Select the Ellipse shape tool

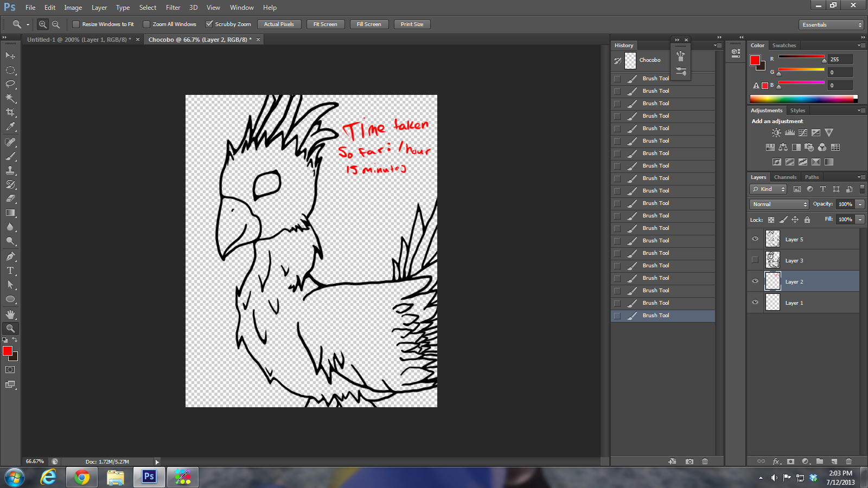[x=10, y=299]
